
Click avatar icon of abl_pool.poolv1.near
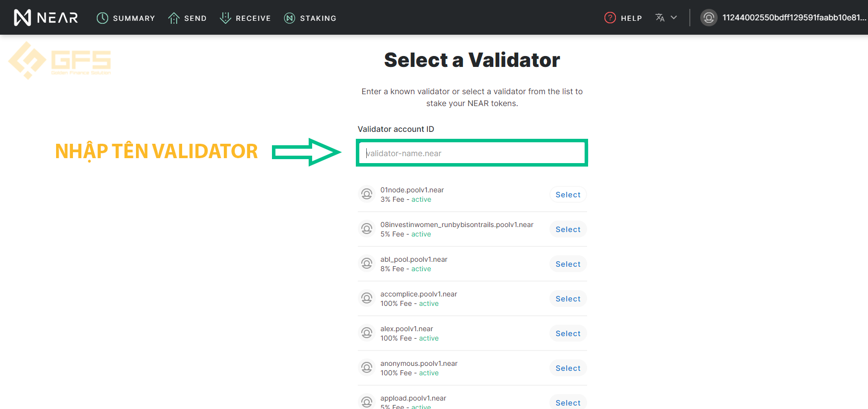point(367,263)
